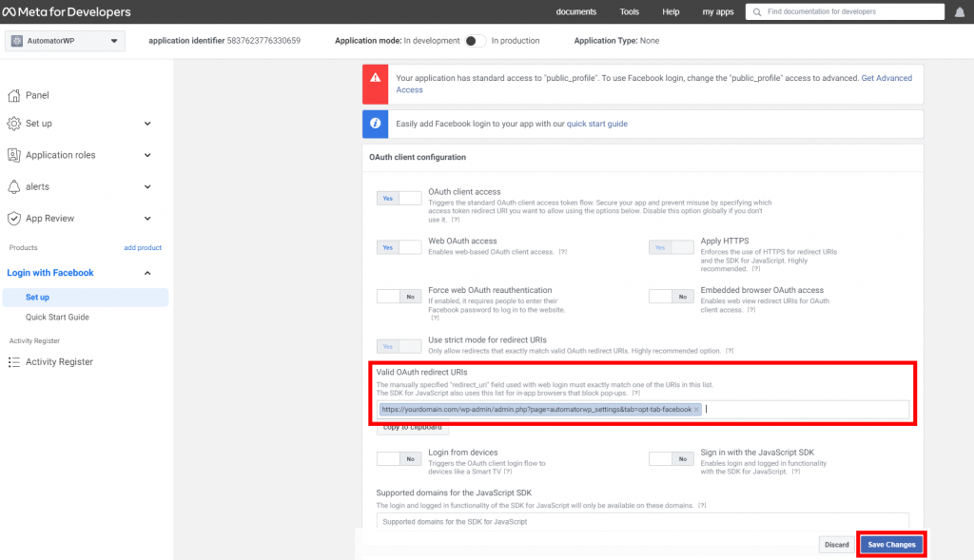Toggle Apply HTTPS switch
974x560 pixels.
pos(671,248)
